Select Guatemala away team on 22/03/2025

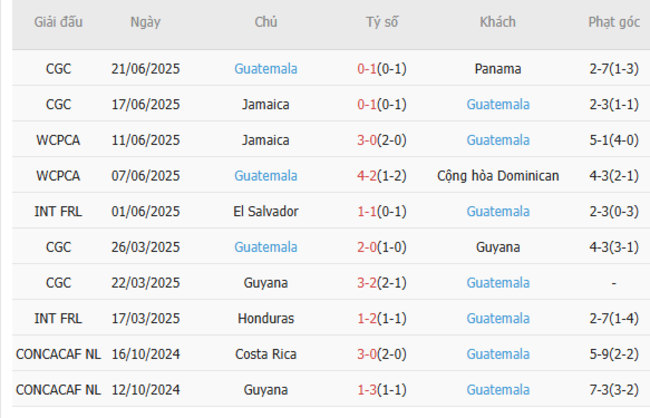pos(498,282)
